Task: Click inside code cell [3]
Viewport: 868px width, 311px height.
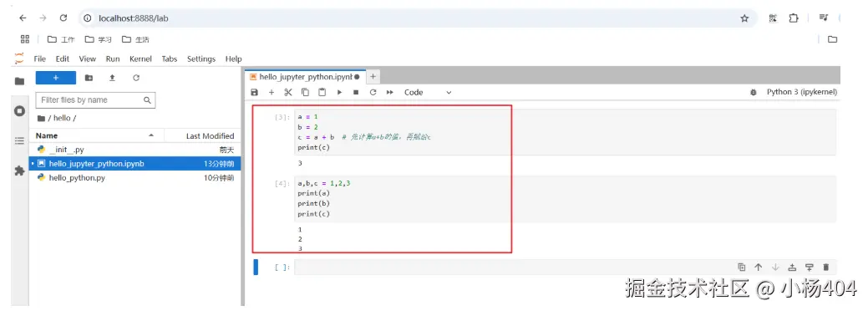Action: point(565,132)
